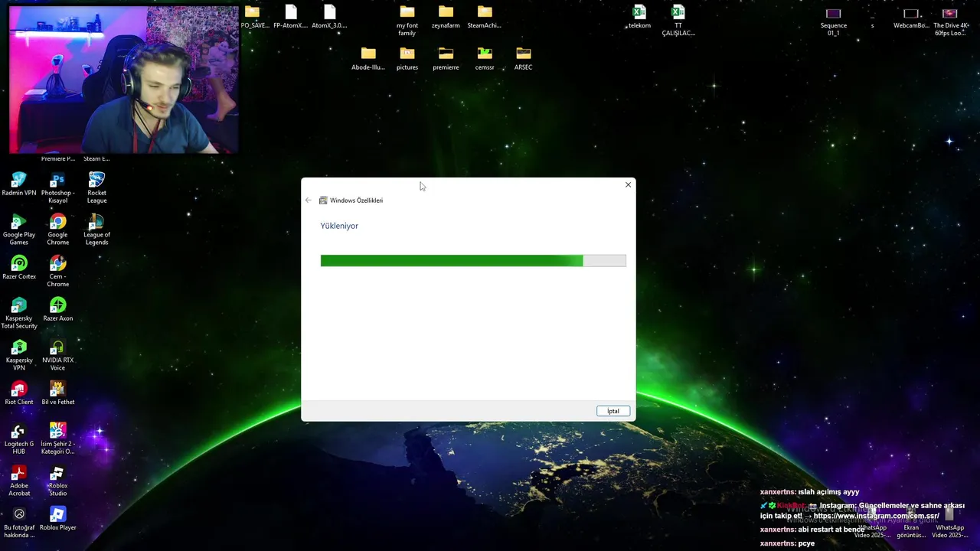Select the ARSEC folder
Viewport: 980px width, 551px height.
(523, 58)
